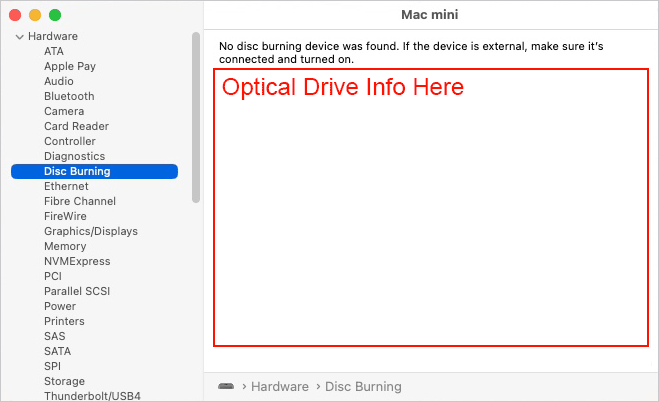Select Audio hardware entry
The width and height of the screenshot is (659, 402).
click(58, 81)
